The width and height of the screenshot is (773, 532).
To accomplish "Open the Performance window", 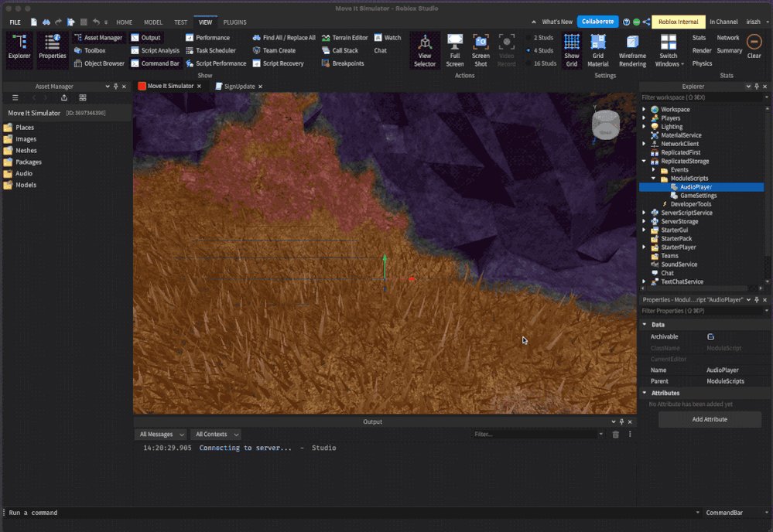I will 207,37.
